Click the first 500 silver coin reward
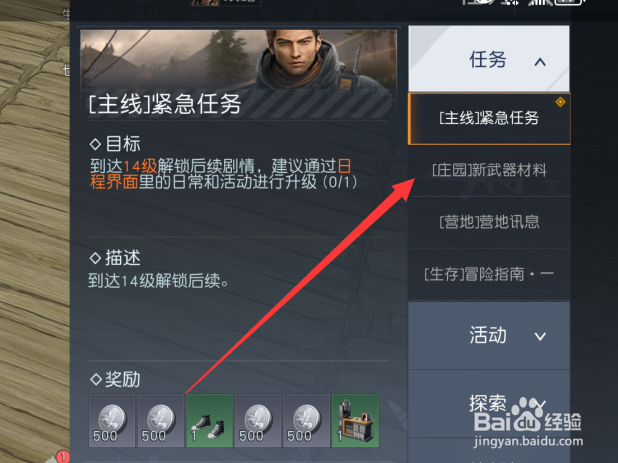The width and height of the screenshot is (618, 463). point(112,420)
